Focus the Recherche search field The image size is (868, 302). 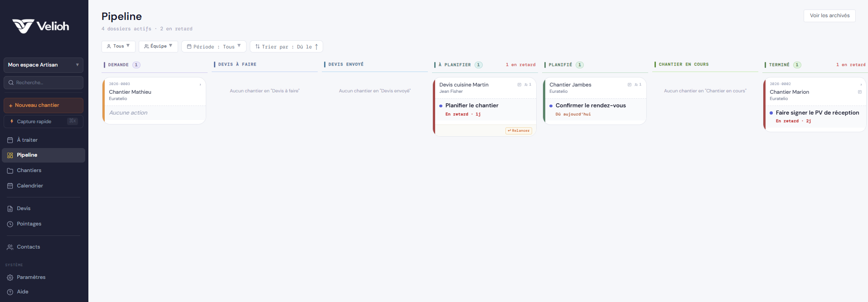[x=44, y=82]
